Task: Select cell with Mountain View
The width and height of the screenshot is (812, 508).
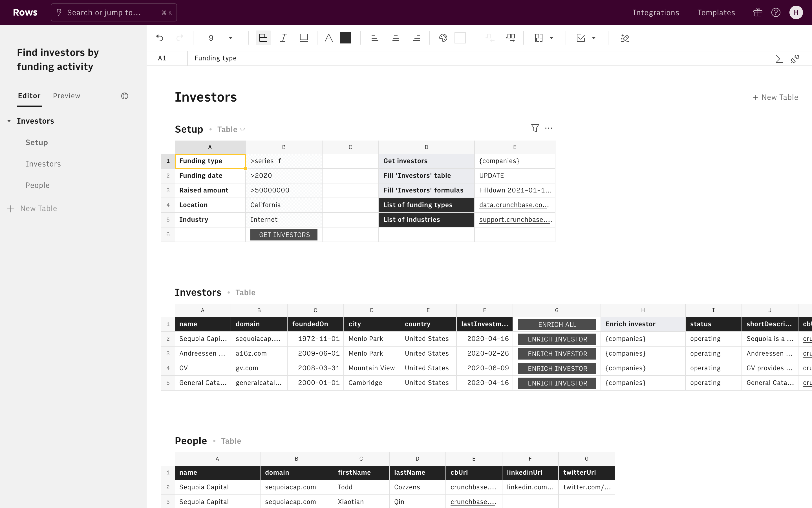Action: tap(371, 368)
